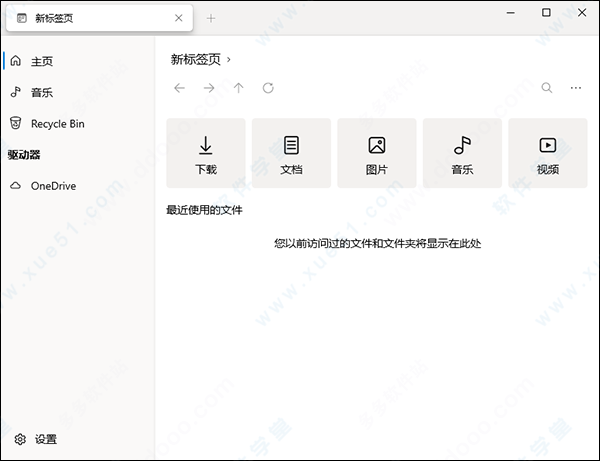
Task: Click the 最近使用的文件 heading
Action: tap(204, 210)
